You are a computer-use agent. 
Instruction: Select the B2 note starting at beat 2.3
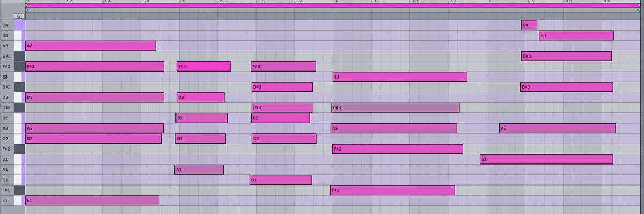point(281,118)
